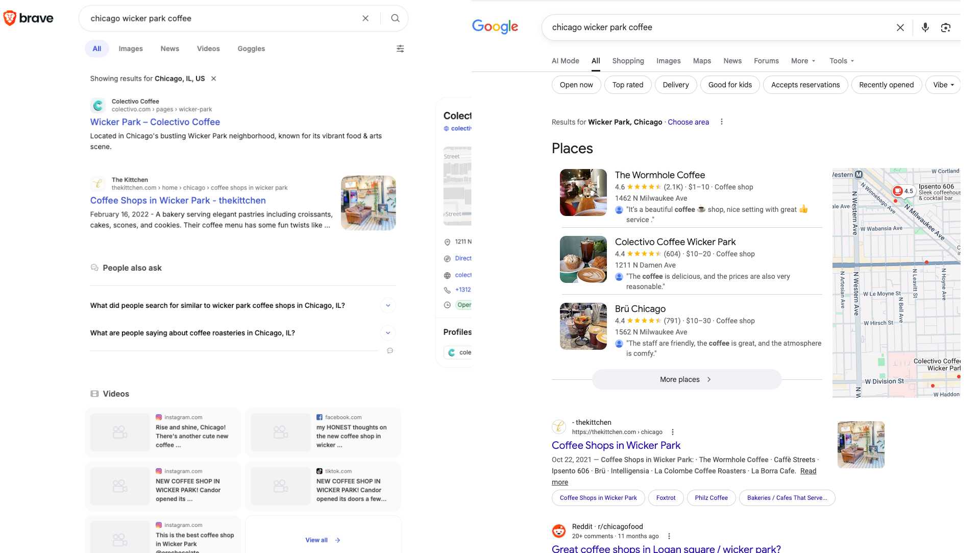Open Brave Goggles tab

pos(251,49)
